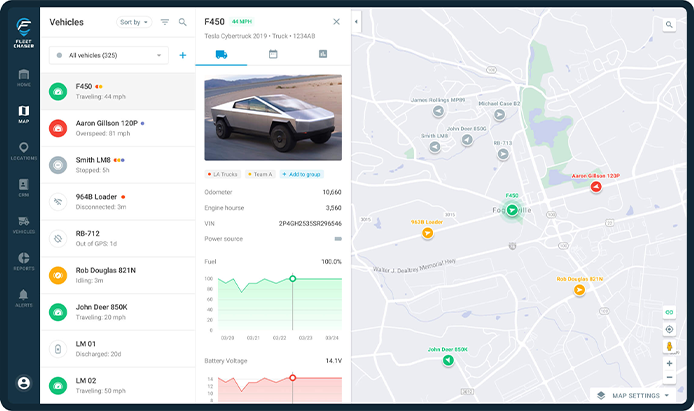Expand the Map Settings menu
The image size is (694, 411).
[640, 396]
